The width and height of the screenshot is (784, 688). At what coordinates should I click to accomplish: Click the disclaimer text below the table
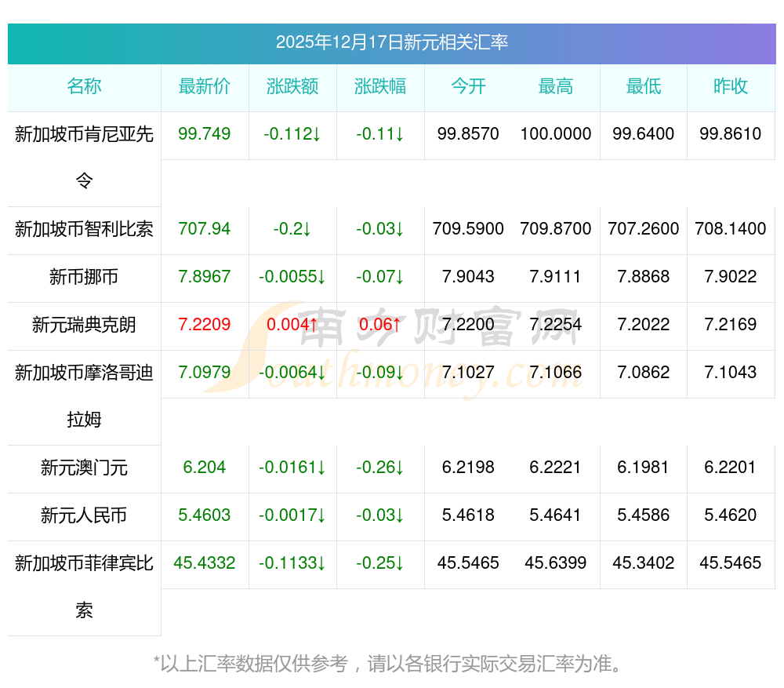point(391,664)
